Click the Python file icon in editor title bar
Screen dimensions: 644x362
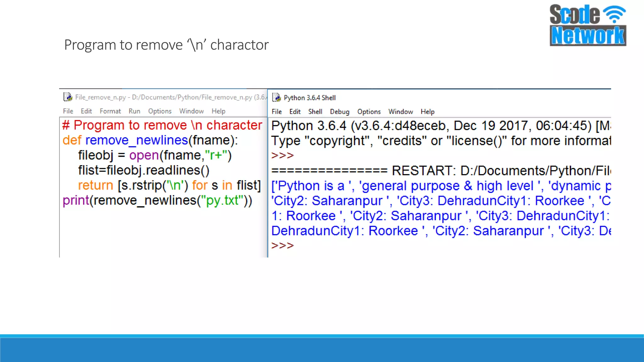coord(68,97)
